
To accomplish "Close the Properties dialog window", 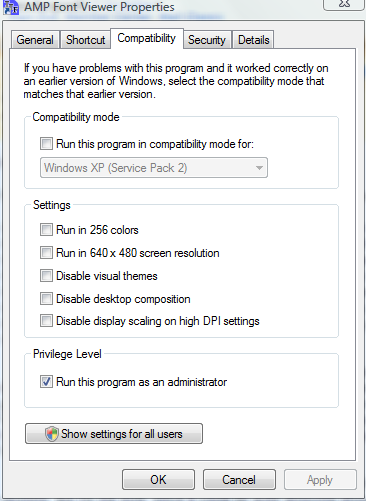I will (344, 4).
